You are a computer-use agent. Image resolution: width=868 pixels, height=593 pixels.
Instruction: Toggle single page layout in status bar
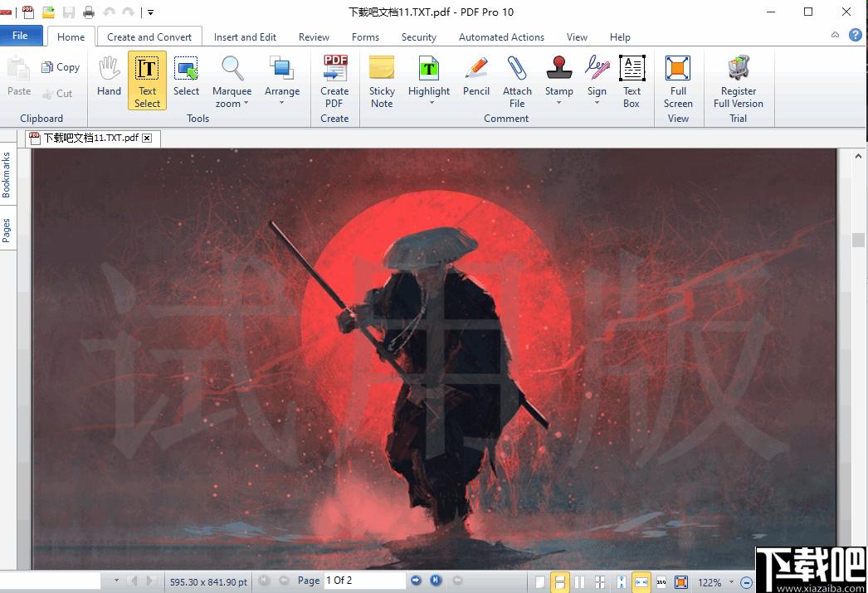coord(540,582)
